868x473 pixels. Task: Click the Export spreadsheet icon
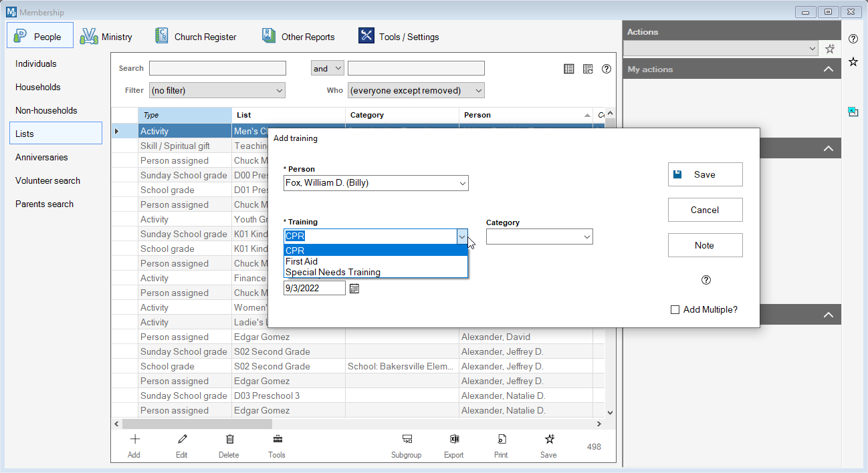[454, 440]
